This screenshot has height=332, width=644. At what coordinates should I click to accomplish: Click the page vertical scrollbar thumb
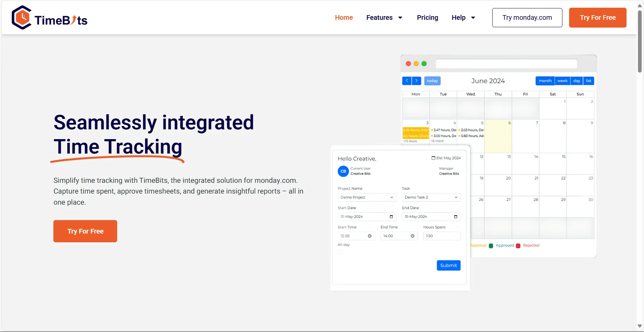[x=640, y=41]
